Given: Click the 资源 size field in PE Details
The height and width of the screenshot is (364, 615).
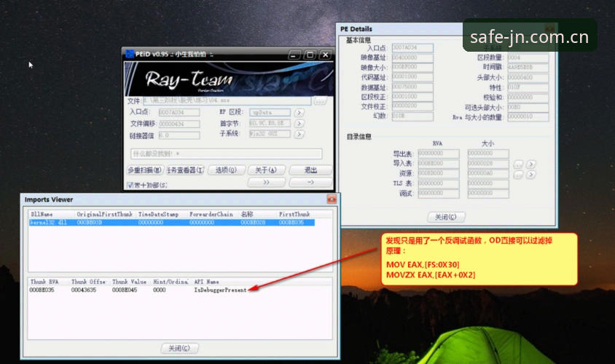Looking at the screenshot, I should pos(488,173).
